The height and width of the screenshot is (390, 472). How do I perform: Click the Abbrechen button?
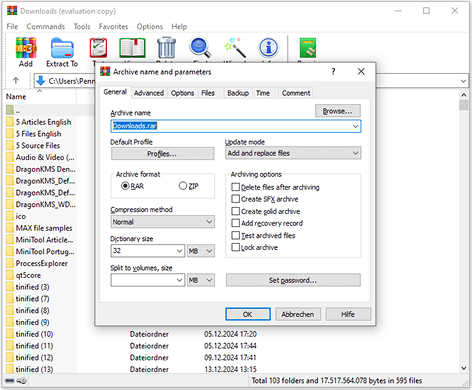[298, 314]
